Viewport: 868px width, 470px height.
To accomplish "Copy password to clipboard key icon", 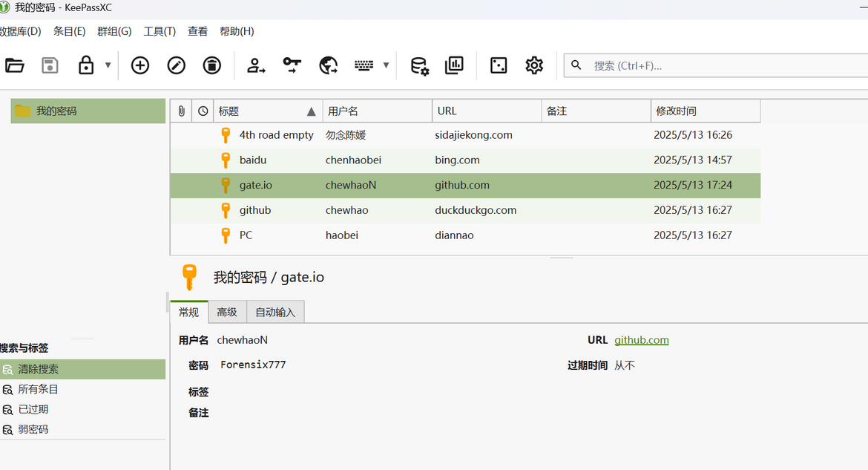I will [292, 65].
